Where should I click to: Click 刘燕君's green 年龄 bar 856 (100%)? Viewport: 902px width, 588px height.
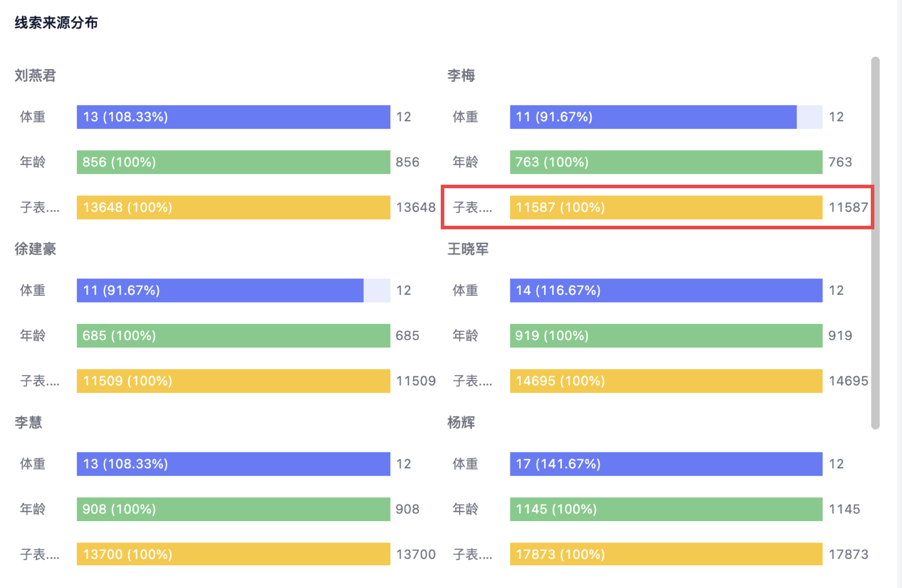pos(233,162)
